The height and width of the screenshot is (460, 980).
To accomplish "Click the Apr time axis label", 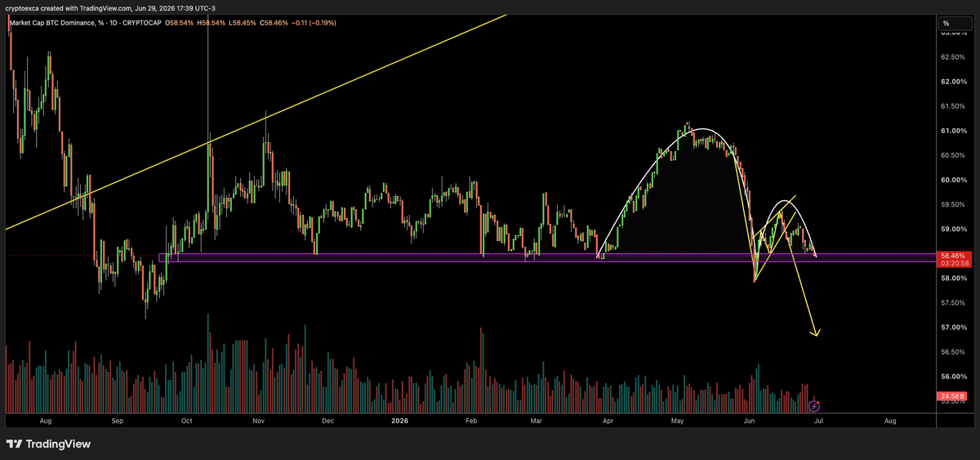I will click(608, 421).
